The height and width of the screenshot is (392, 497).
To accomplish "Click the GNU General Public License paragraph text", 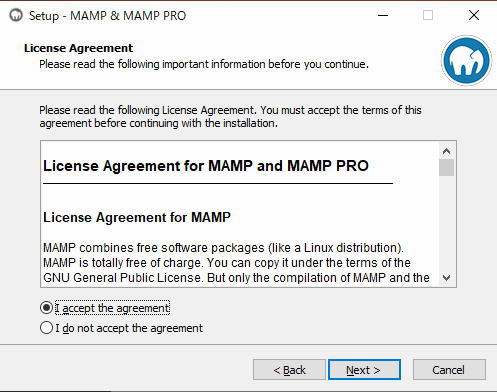I will tap(236, 263).
